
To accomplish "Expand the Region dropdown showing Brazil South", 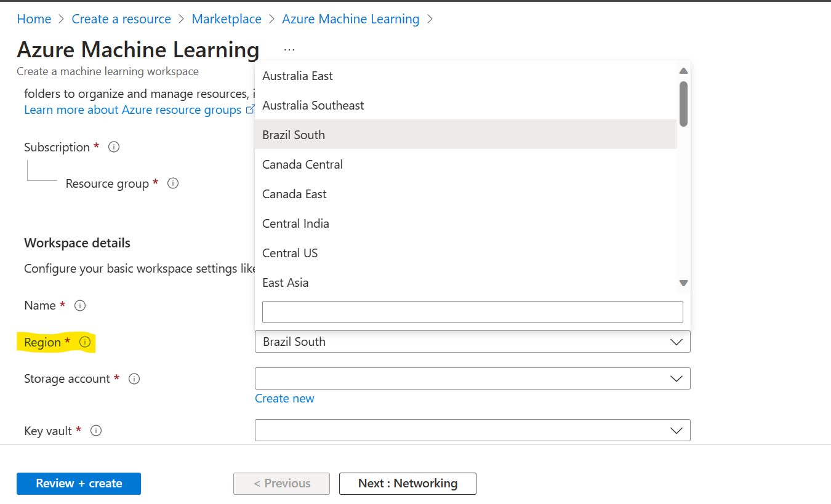I will pyautogui.click(x=472, y=342).
